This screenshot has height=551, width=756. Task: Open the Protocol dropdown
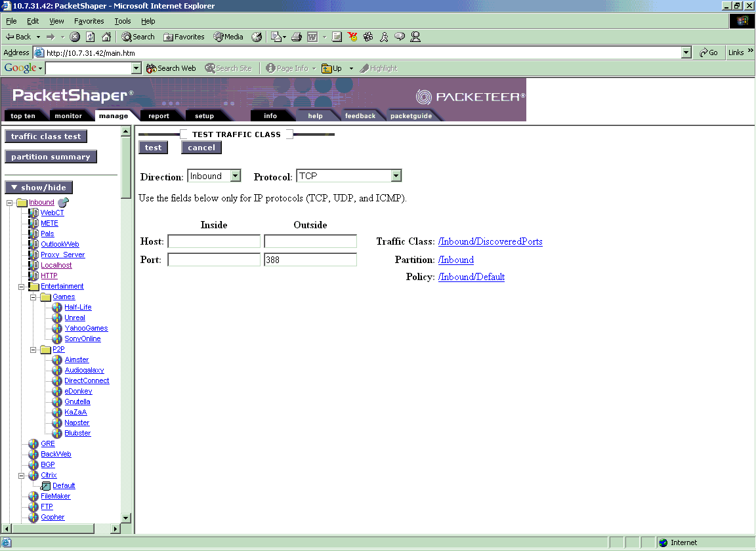395,176
